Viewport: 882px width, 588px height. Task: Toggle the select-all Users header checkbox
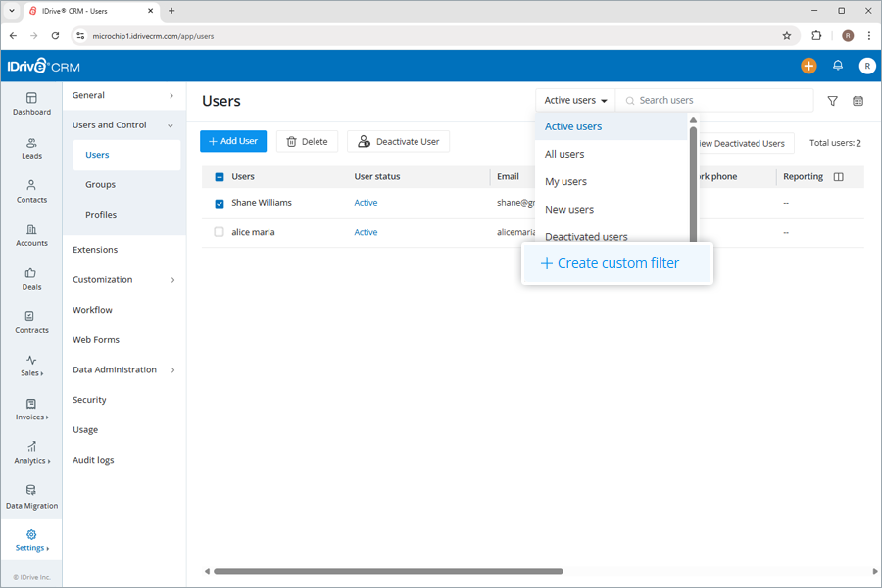[x=219, y=175]
